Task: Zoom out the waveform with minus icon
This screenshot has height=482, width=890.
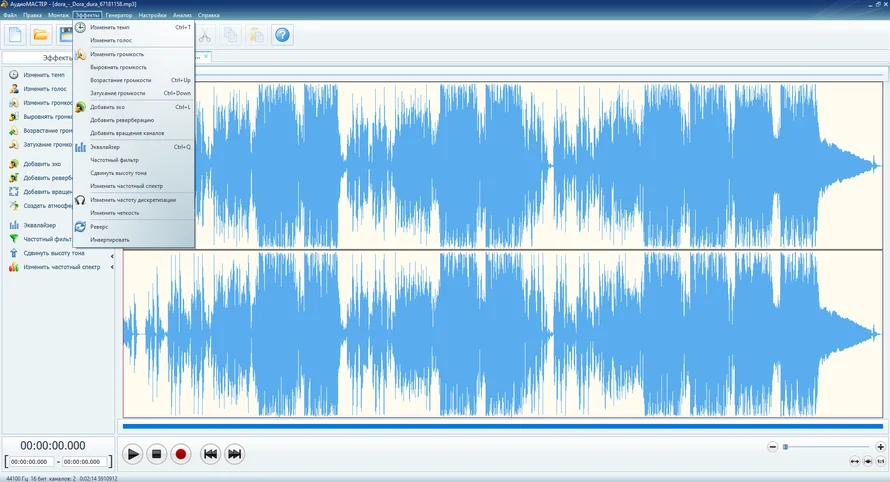Action: point(774,446)
